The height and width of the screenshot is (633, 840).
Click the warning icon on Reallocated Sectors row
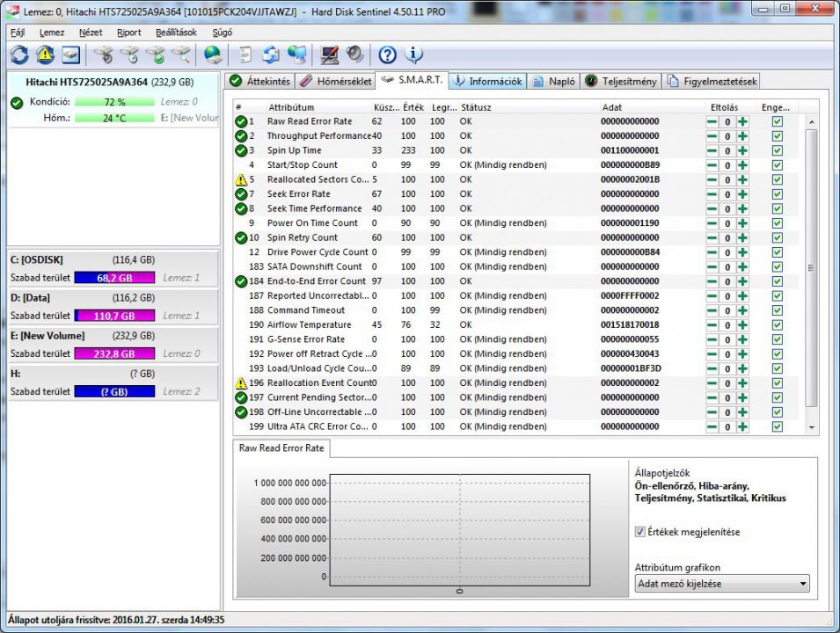[x=241, y=180]
